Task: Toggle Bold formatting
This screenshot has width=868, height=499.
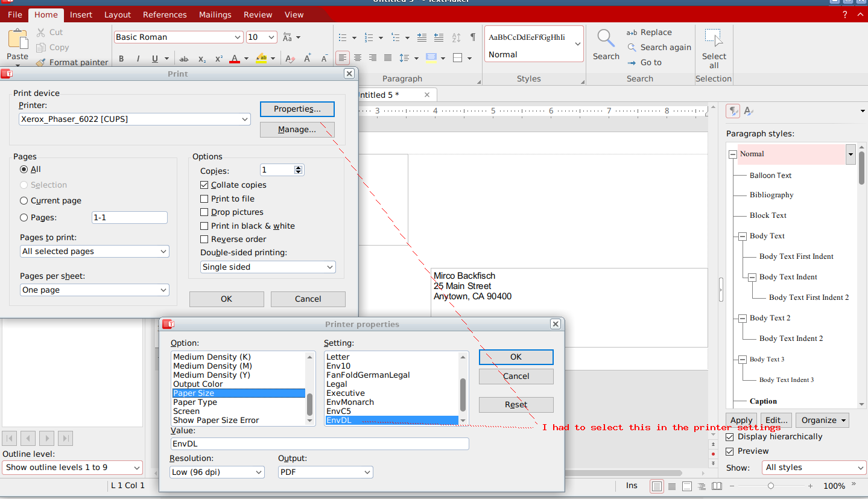Action: point(121,59)
